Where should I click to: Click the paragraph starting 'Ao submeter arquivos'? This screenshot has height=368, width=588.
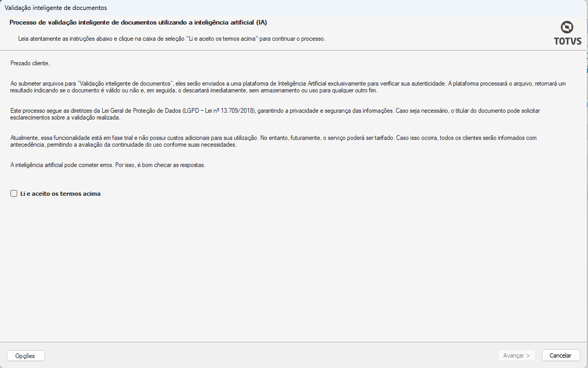[x=288, y=87]
